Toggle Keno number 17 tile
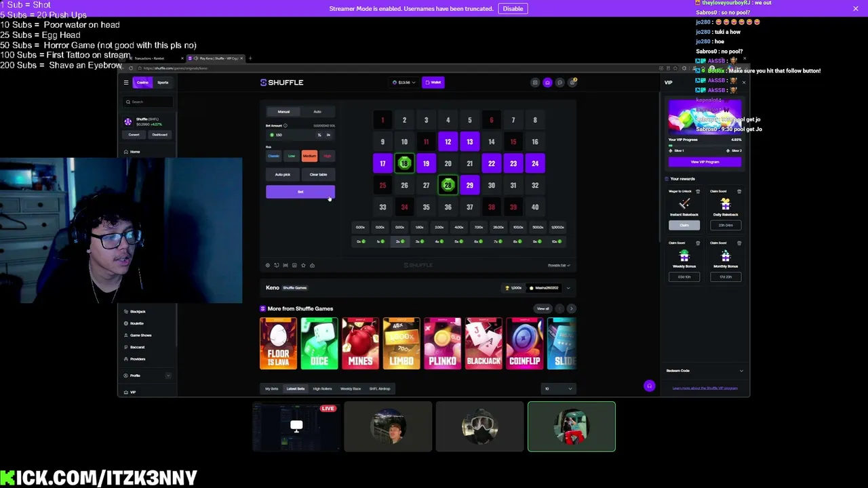 point(382,163)
